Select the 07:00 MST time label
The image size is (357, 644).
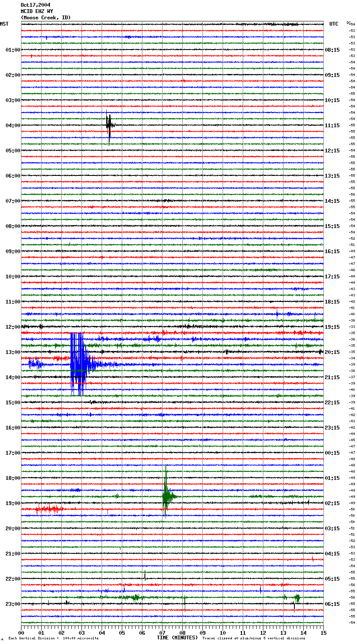(x=13, y=201)
